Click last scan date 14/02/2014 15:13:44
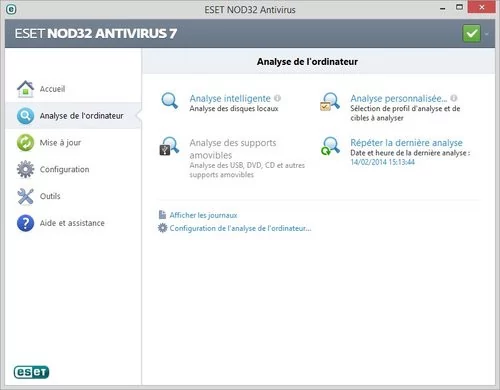The width and height of the screenshot is (500, 390). click(x=382, y=162)
